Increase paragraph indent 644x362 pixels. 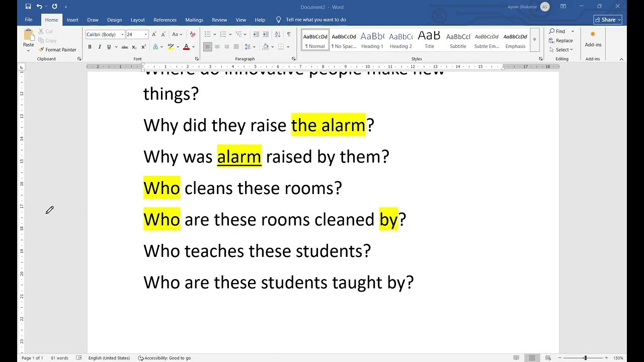pyautogui.click(x=266, y=34)
